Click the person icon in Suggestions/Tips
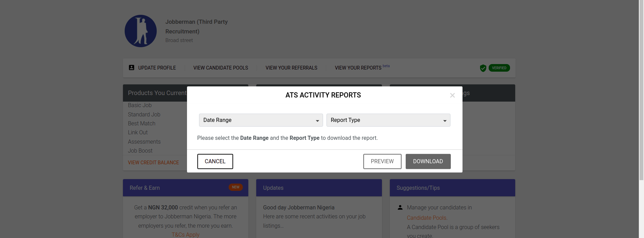 (400, 207)
